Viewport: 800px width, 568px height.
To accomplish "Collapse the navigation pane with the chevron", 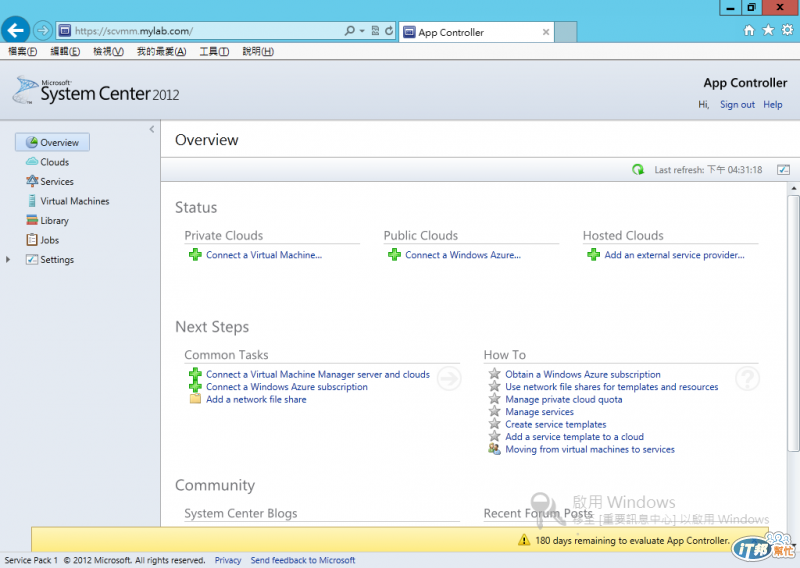I will tap(152, 129).
